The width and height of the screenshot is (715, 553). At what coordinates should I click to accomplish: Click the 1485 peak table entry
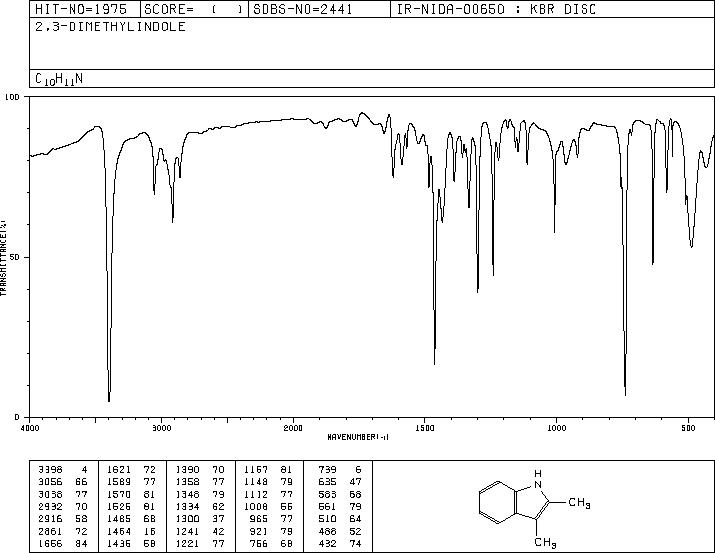tap(132, 519)
